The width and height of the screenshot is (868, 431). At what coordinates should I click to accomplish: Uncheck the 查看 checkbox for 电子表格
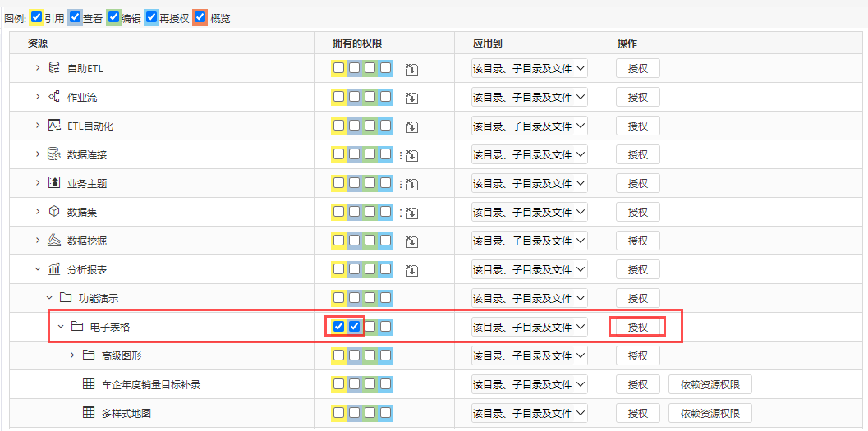pyautogui.click(x=355, y=327)
